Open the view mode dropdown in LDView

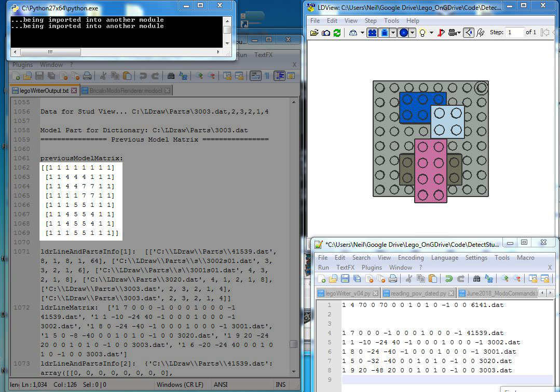click(459, 32)
